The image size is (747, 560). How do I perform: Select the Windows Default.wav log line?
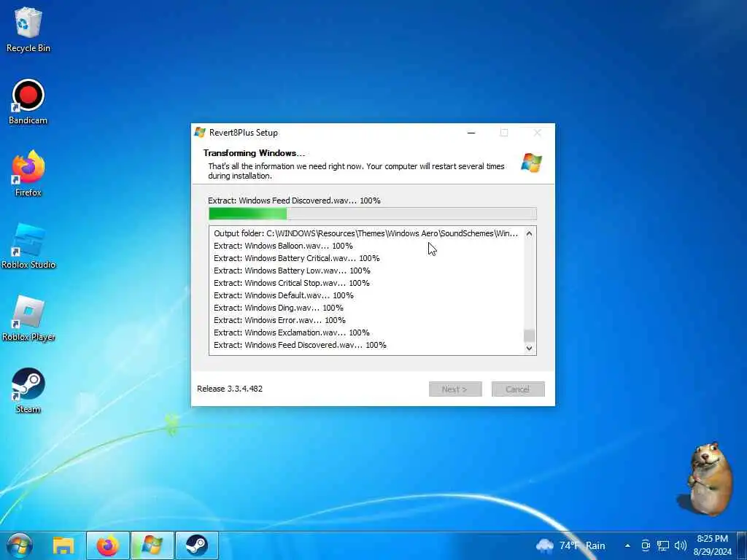click(x=284, y=295)
